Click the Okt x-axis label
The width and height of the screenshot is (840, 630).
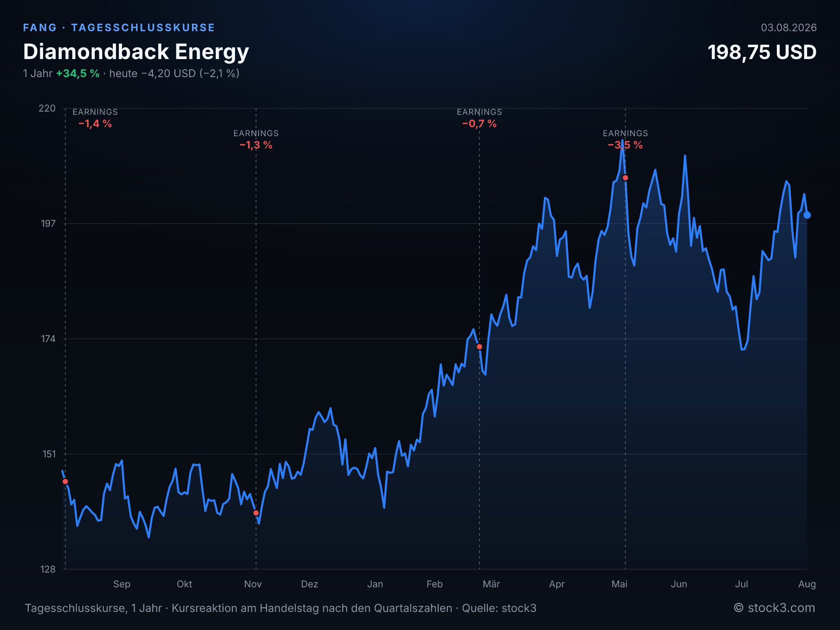(185, 584)
